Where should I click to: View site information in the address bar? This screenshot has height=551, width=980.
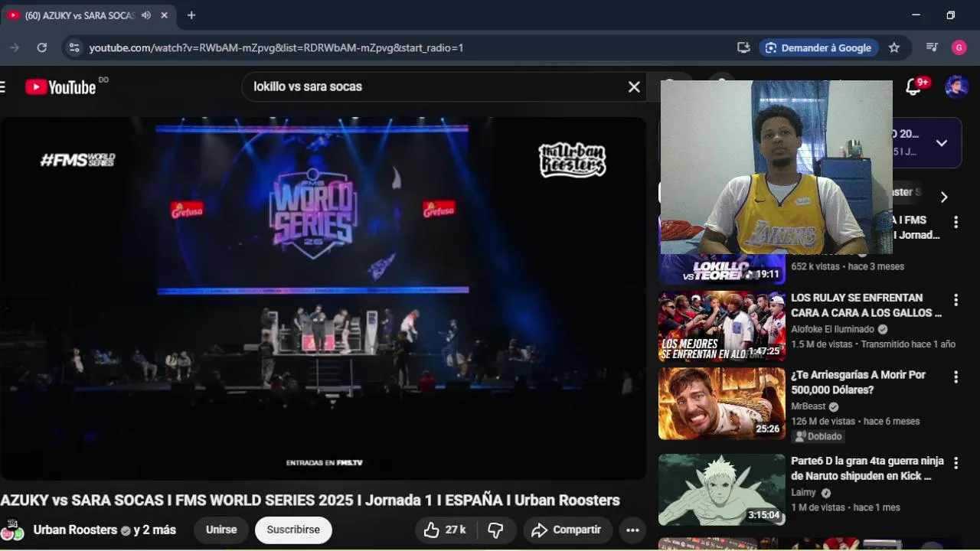pos(73,47)
